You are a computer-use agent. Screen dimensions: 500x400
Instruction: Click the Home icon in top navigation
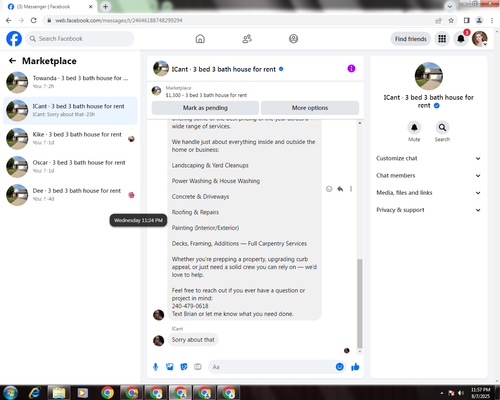[x=200, y=39]
